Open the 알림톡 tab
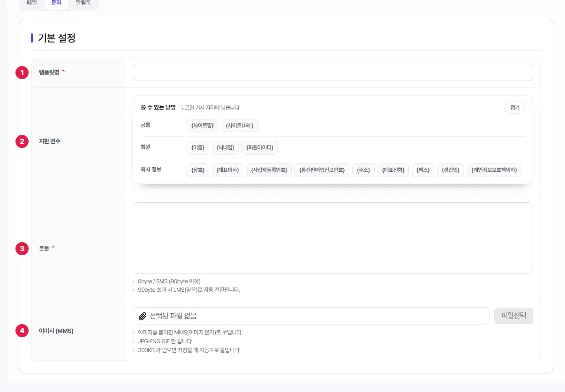The height and width of the screenshot is (392, 565). 83,3
